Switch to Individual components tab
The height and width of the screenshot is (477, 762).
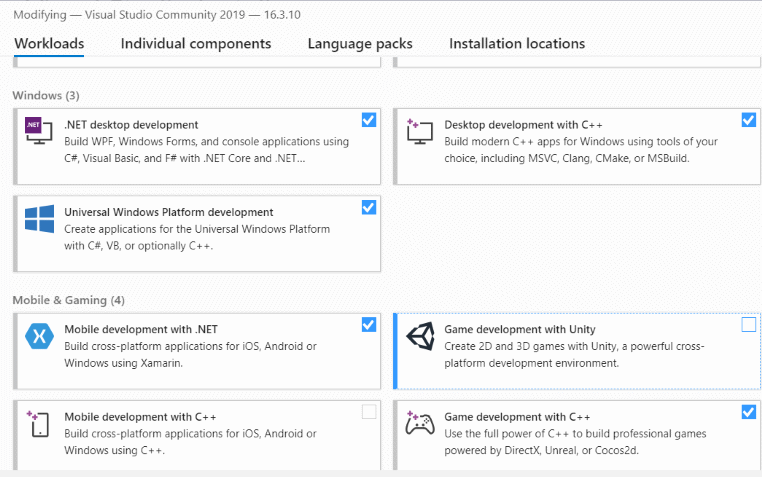(x=196, y=44)
